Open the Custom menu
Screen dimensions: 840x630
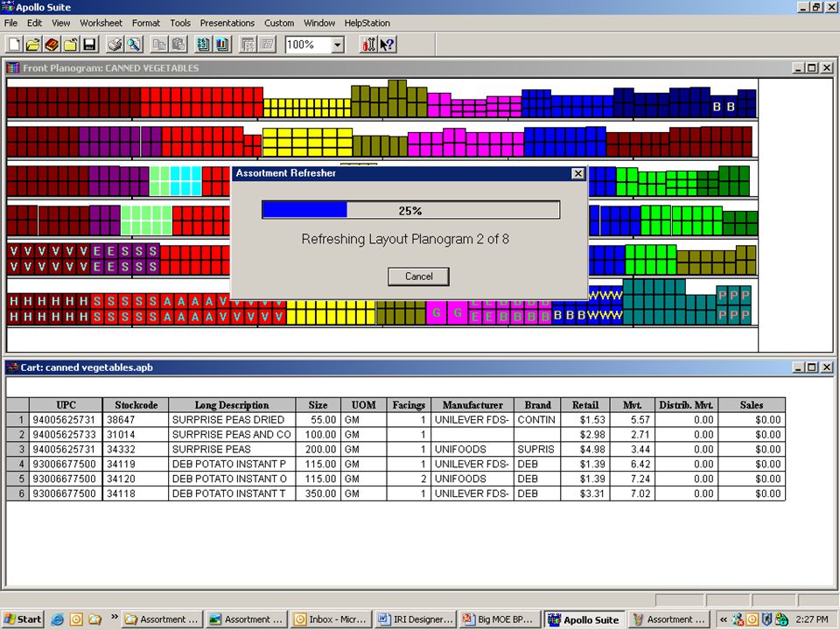[x=279, y=23]
